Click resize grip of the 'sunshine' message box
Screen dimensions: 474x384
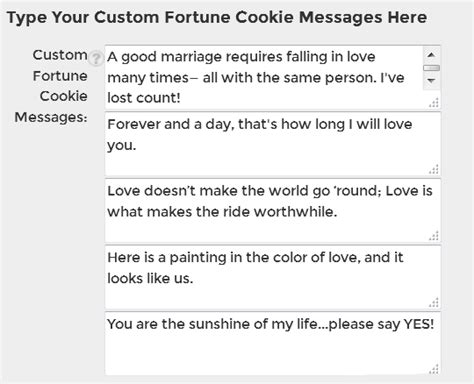click(434, 369)
